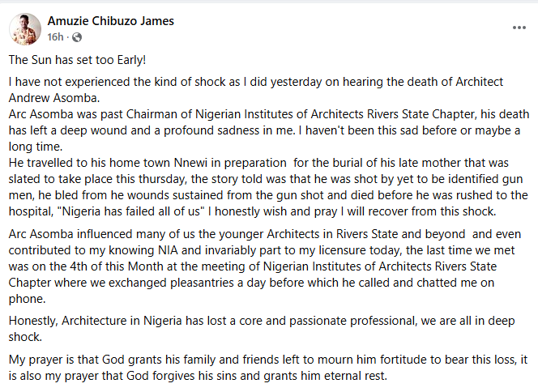
Task: Click the "The Sun has set too Early!" line
Action: coord(78,61)
